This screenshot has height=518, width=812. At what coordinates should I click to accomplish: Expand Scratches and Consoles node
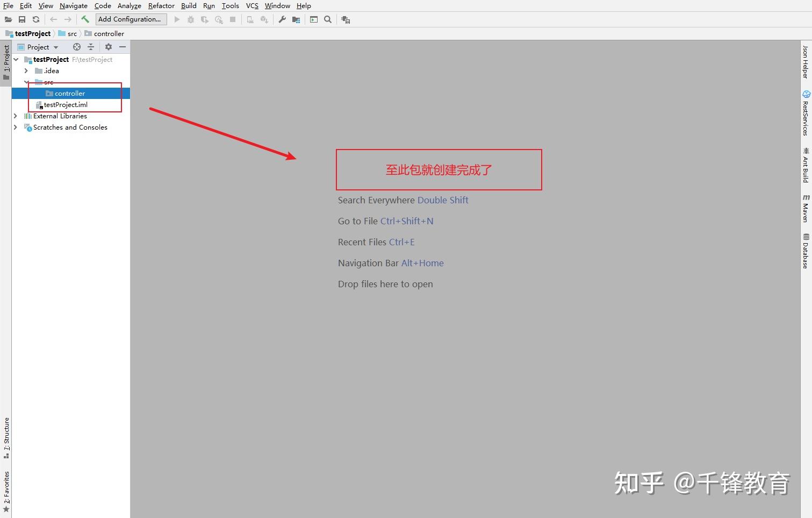[15, 127]
